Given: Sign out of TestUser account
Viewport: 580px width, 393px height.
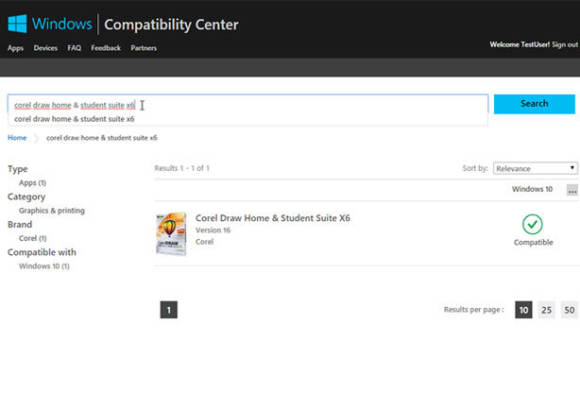Looking at the screenshot, I should tap(564, 45).
